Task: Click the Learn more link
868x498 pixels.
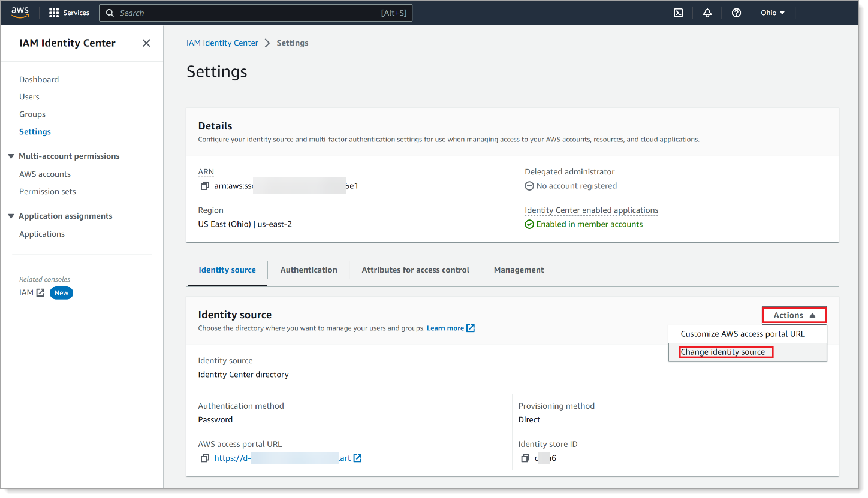Action: point(445,328)
